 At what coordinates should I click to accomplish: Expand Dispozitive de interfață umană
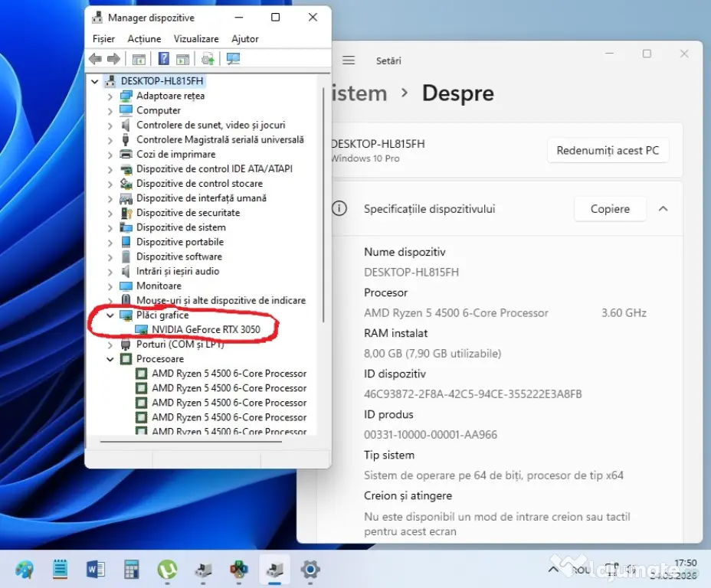click(110, 198)
